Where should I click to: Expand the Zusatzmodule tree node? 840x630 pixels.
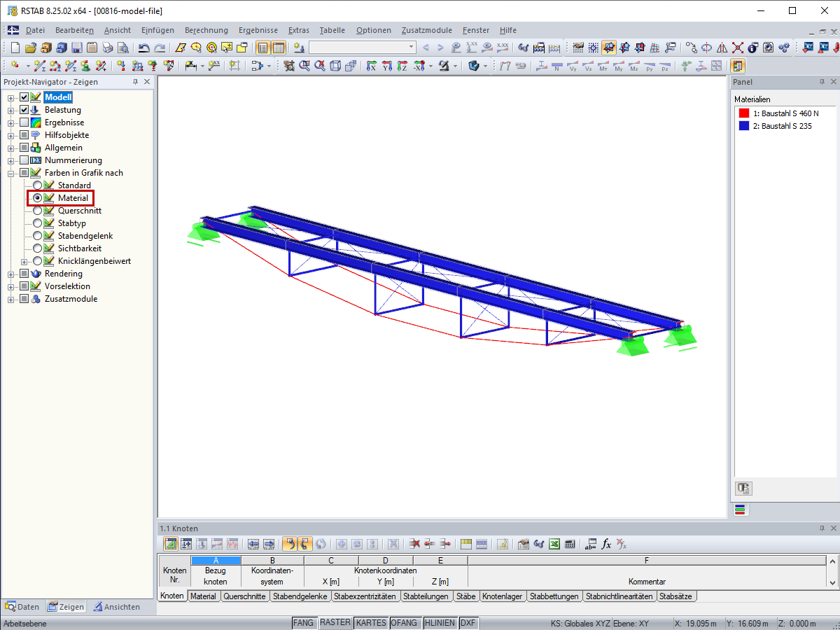point(11,299)
